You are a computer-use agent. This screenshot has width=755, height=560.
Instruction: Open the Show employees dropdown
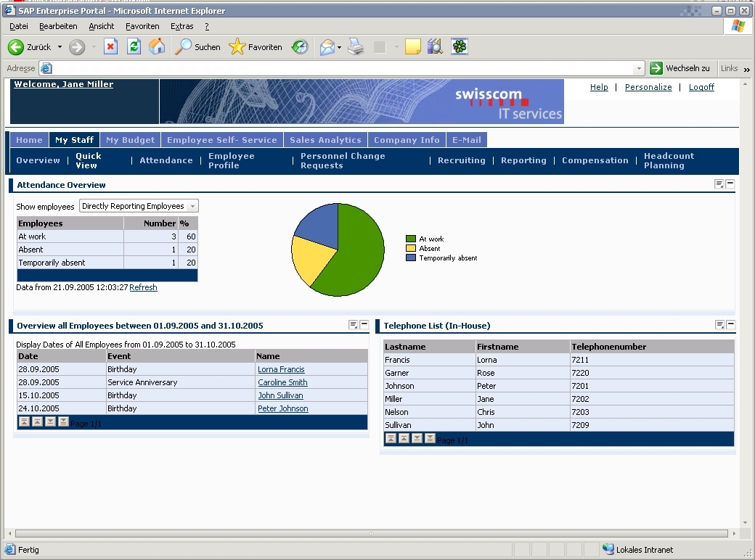(192, 207)
